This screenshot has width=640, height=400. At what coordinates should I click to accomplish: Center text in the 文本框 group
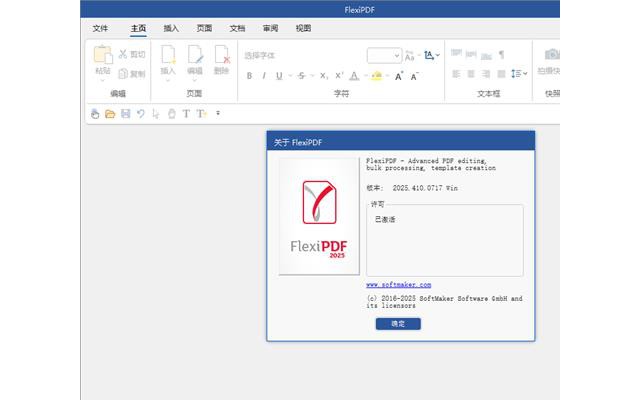click(x=471, y=74)
